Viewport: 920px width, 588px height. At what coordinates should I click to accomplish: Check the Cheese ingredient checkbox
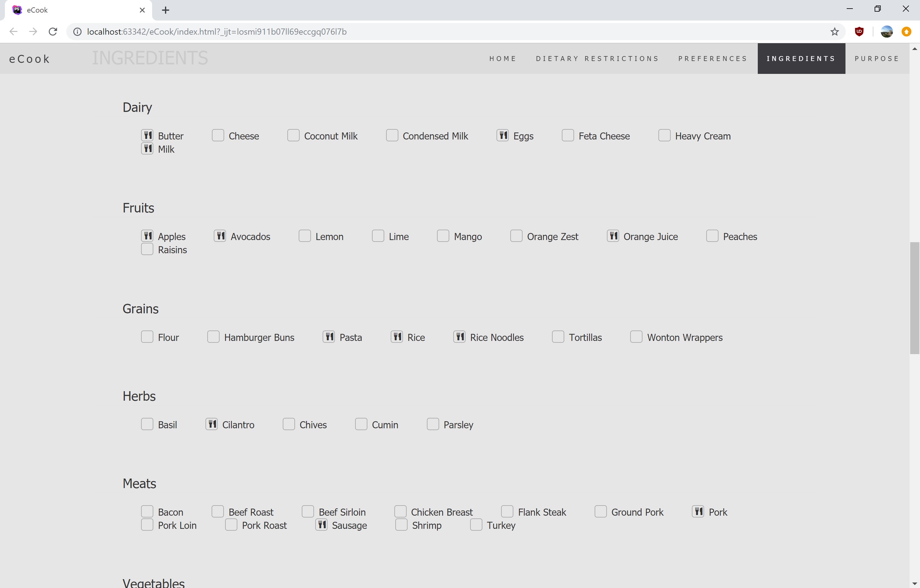point(218,135)
